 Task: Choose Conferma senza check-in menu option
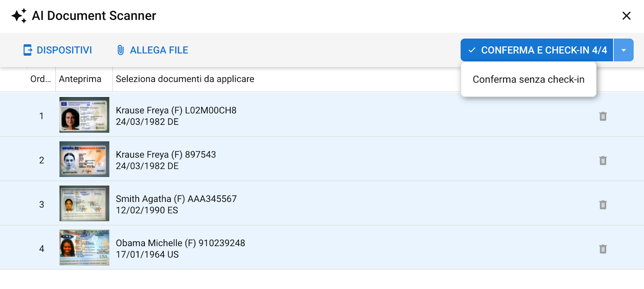coord(528,79)
